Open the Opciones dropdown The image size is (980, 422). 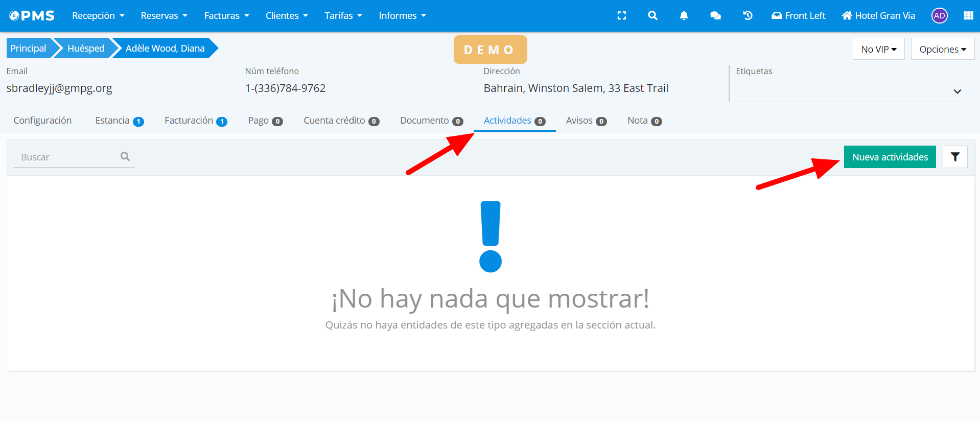click(942, 49)
